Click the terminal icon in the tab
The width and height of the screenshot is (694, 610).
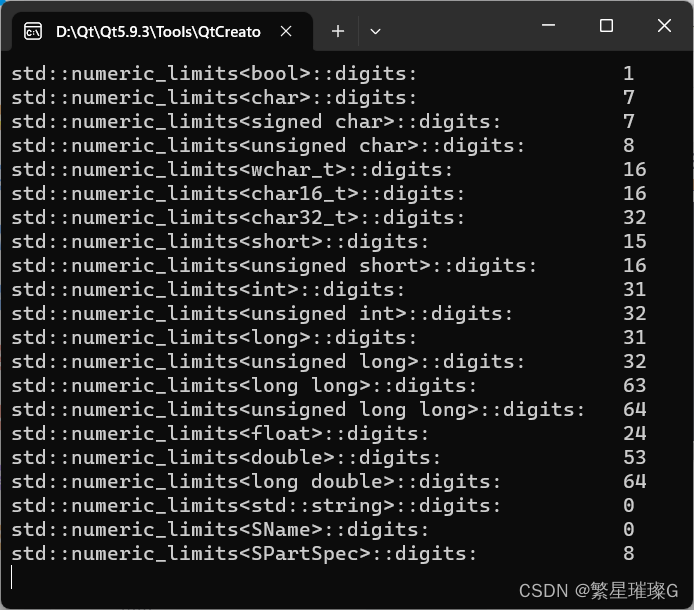click(x=33, y=31)
